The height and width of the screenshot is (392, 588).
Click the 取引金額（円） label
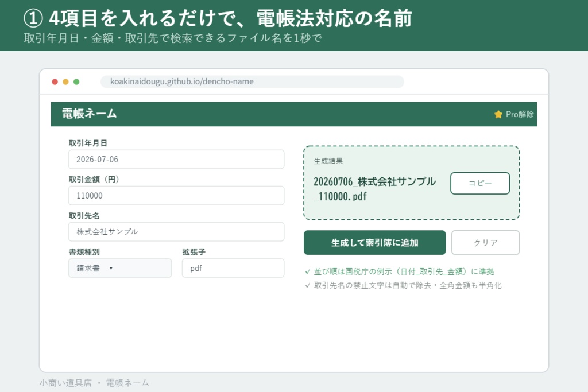point(94,180)
